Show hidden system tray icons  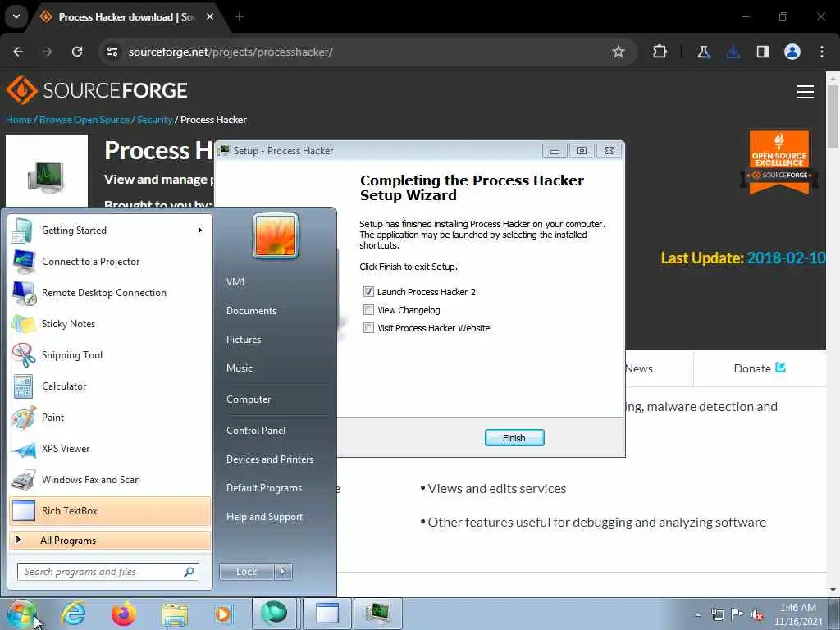(697, 614)
